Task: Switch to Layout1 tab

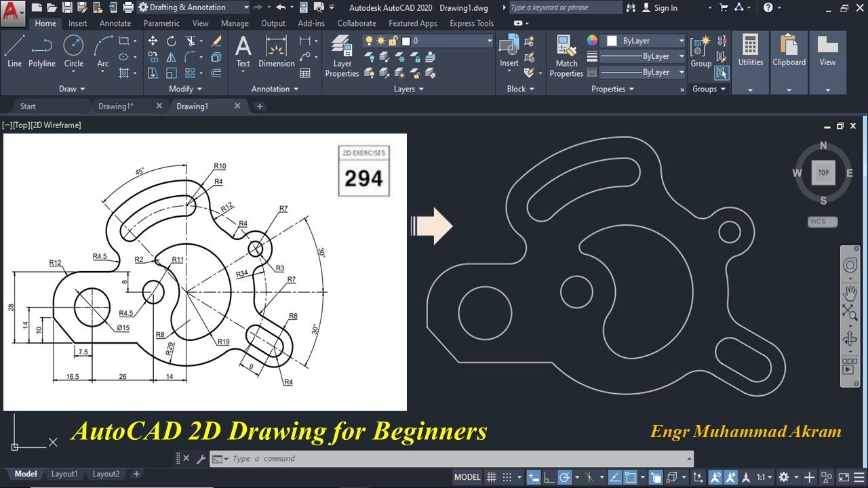Action: point(64,474)
